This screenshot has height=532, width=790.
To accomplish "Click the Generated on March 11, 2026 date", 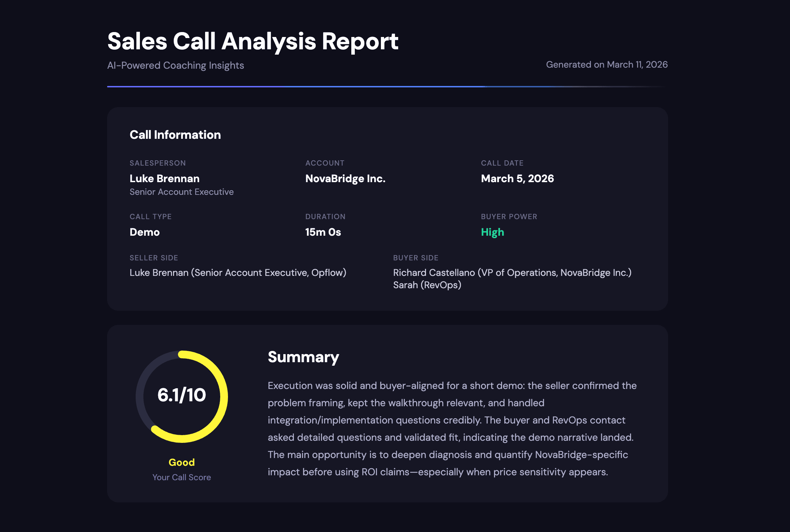I will 607,64.
